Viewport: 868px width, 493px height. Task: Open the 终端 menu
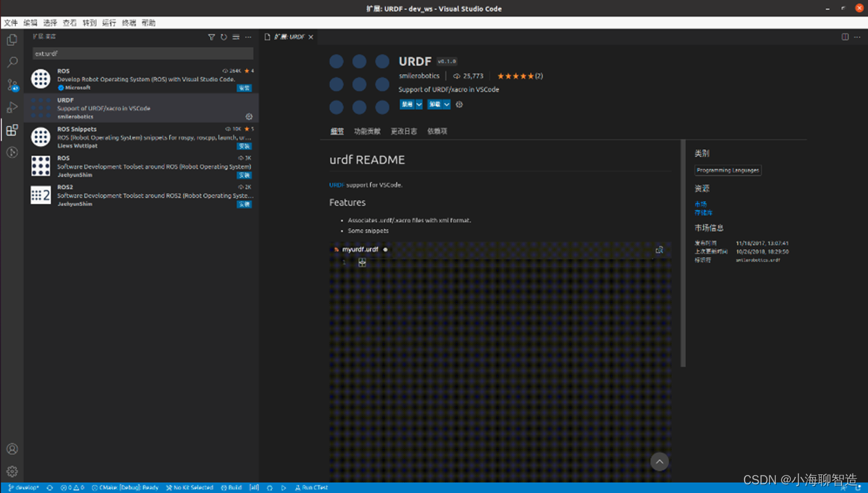[x=129, y=23]
